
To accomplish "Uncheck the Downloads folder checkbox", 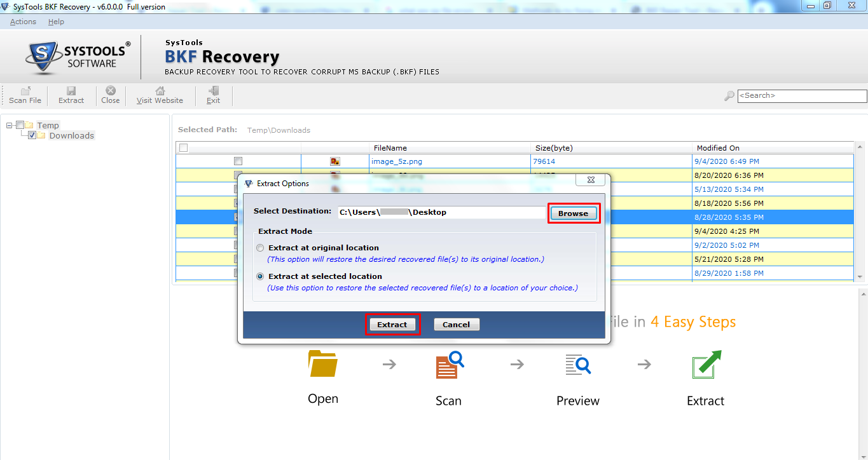I will 32,135.
